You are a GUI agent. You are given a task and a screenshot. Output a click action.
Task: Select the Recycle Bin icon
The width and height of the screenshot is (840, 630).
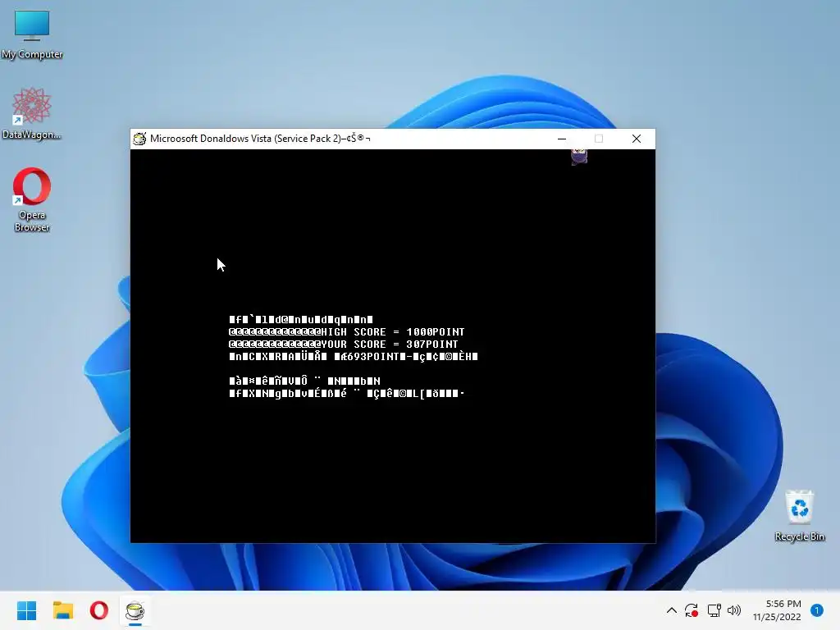[799, 515]
